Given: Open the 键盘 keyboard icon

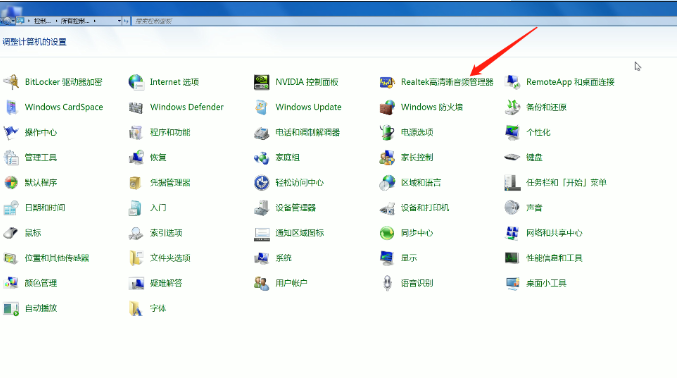Looking at the screenshot, I should click(512, 157).
